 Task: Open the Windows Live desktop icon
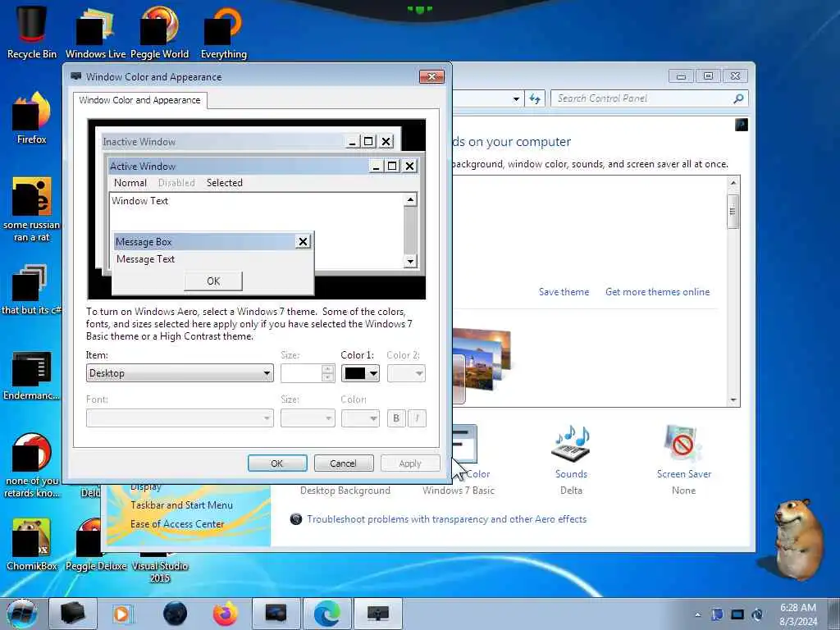click(95, 31)
